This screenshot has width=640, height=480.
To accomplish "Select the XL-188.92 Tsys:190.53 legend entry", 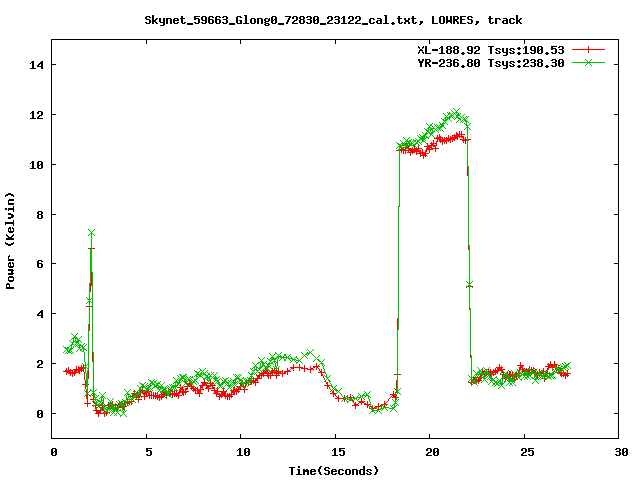I will (491, 50).
